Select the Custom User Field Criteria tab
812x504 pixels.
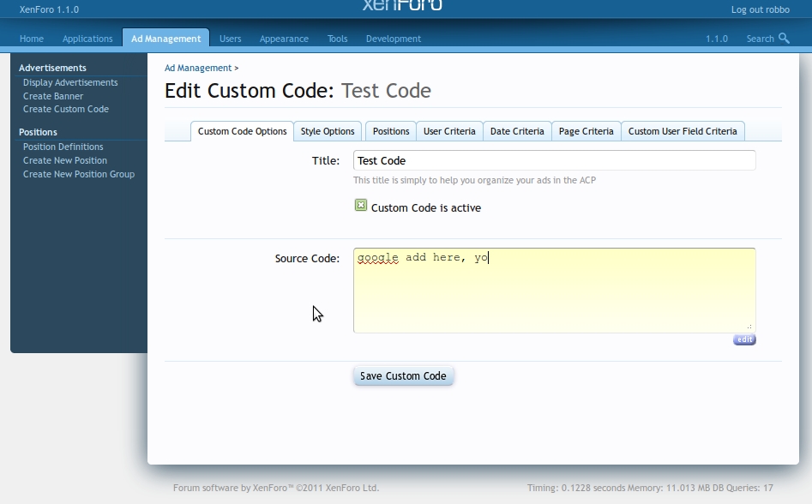coord(683,131)
